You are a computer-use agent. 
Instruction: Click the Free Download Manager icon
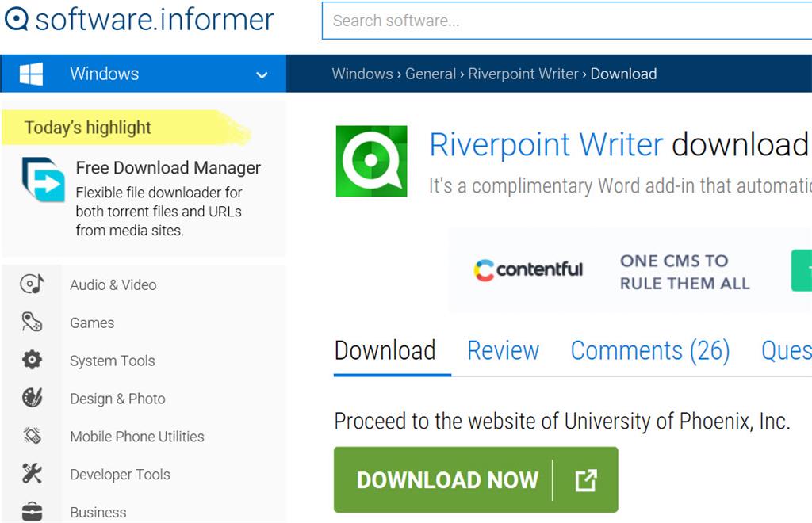pyautogui.click(x=44, y=180)
